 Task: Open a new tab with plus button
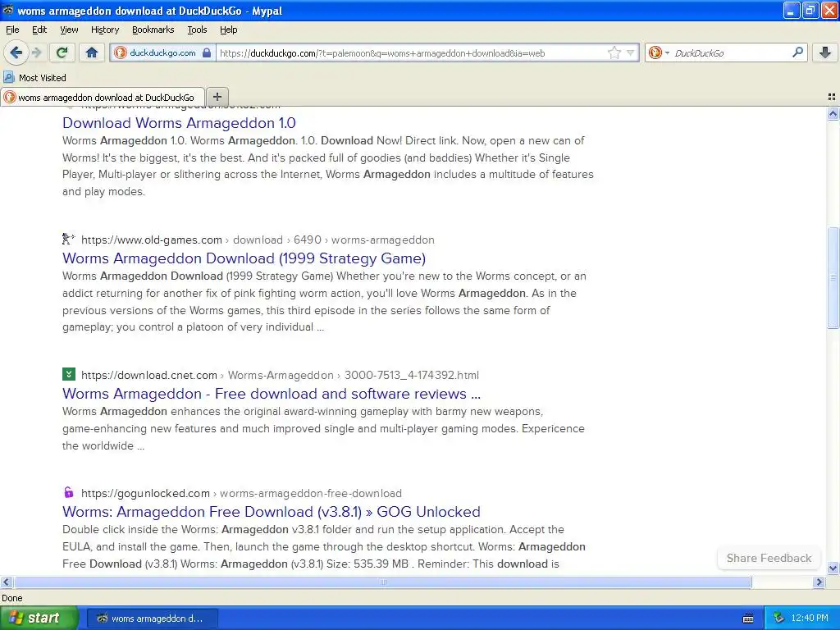(217, 97)
